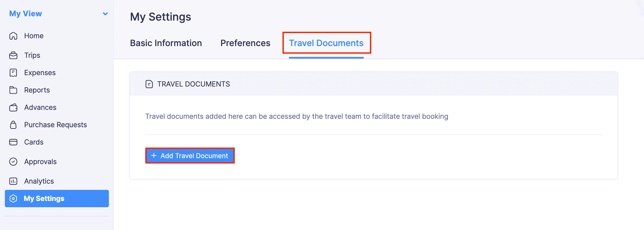Select the Travel Documents tab

[x=326, y=43]
